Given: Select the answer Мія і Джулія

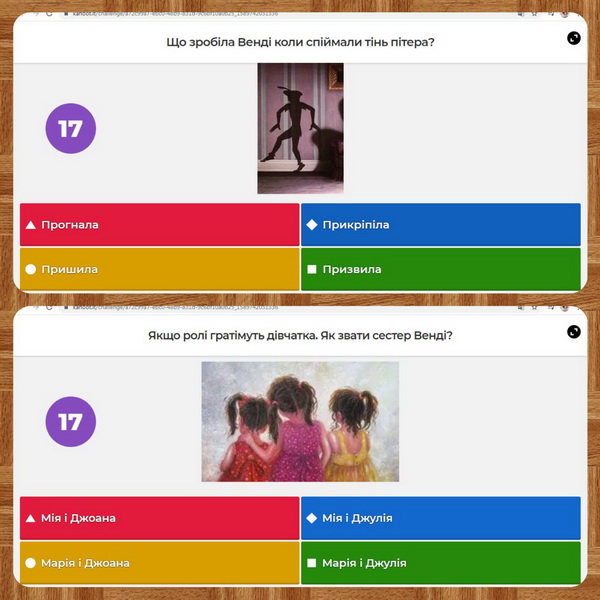Looking at the screenshot, I should pyautogui.click(x=441, y=518).
